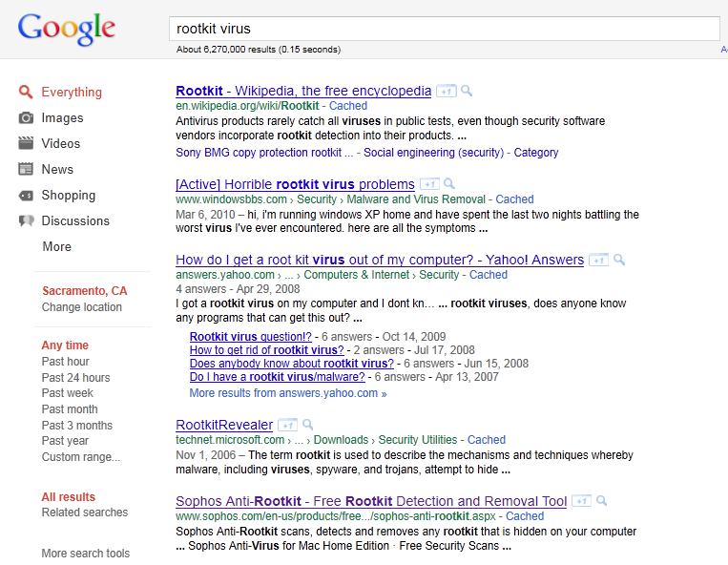
Task: Click preview magnifier beside Horrible rootkit virus problems
Action: click(449, 184)
